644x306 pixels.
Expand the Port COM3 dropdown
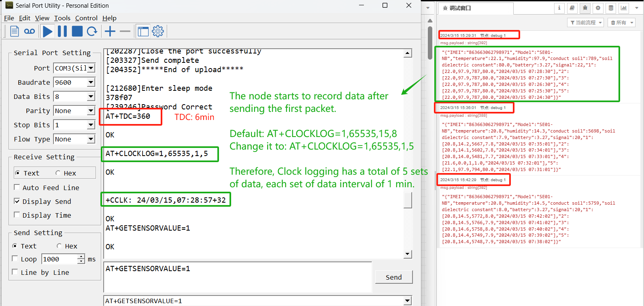[x=91, y=68]
